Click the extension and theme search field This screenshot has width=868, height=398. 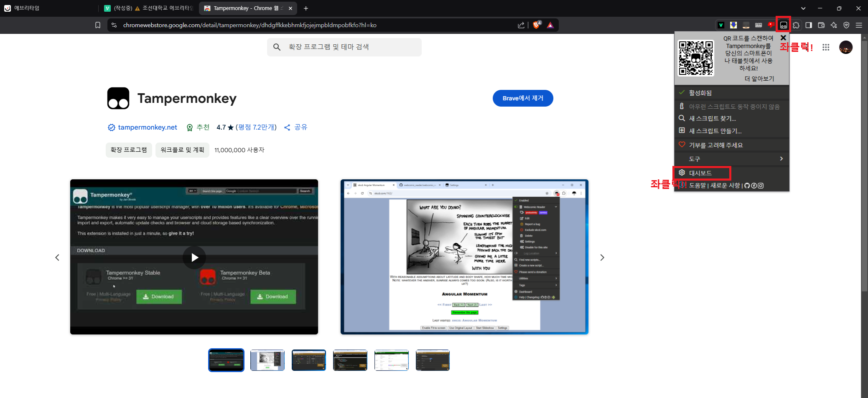(x=344, y=47)
